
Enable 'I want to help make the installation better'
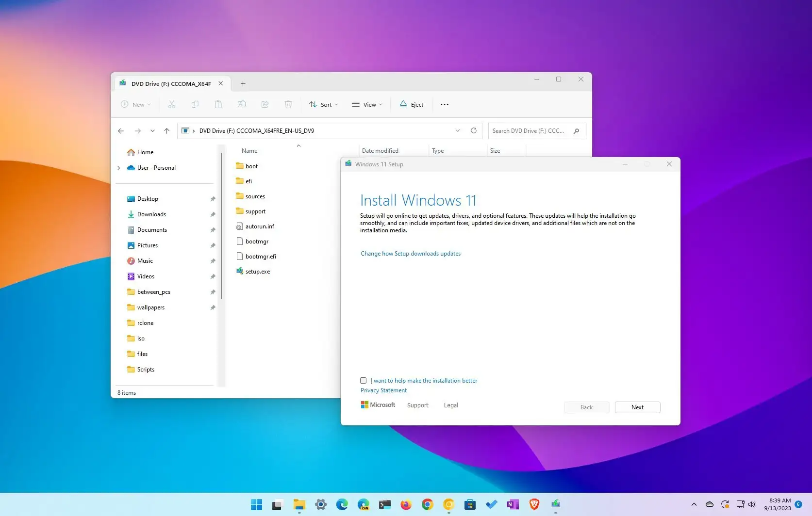click(364, 381)
